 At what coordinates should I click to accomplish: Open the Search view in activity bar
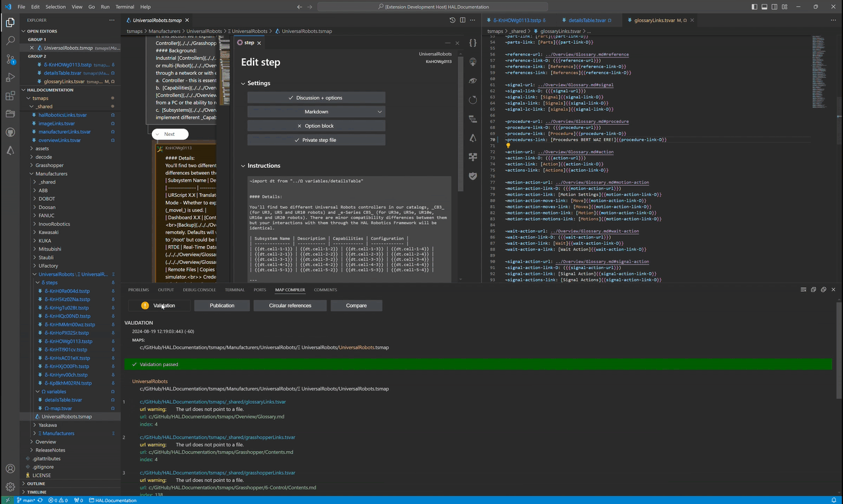[x=10, y=41]
